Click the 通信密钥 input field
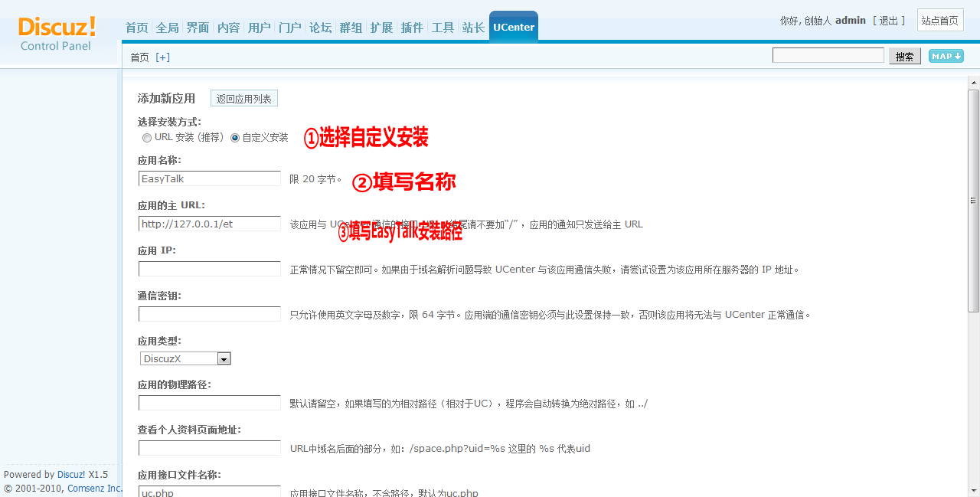This screenshot has width=980, height=497. tap(210, 314)
